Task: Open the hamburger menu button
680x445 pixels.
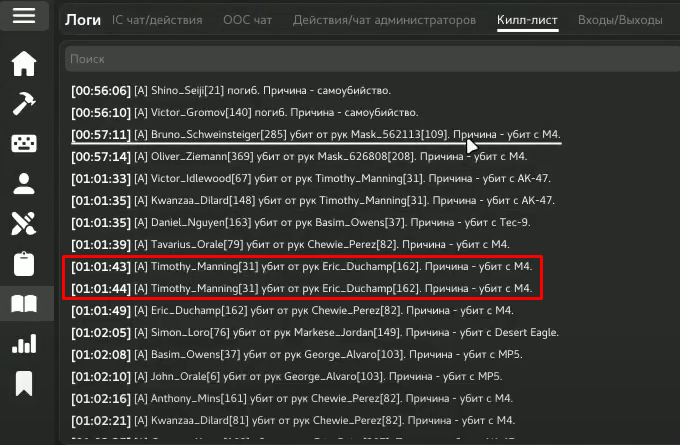Action: pyautogui.click(x=24, y=16)
